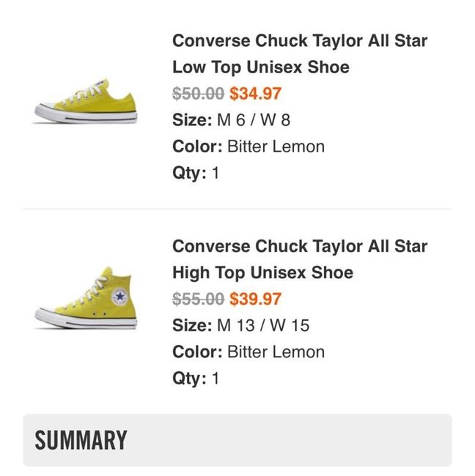Image resolution: width=475 pixels, height=476 pixels.
Task: Click the crossed-out $50.00 original price
Action: pyautogui.click(x=198, y=94)
